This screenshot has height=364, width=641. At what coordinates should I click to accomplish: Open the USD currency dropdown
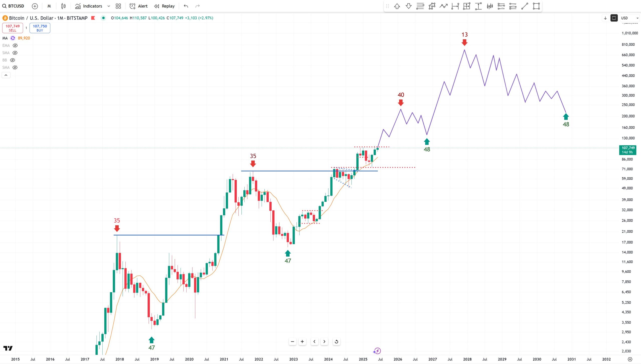(629, 18)
